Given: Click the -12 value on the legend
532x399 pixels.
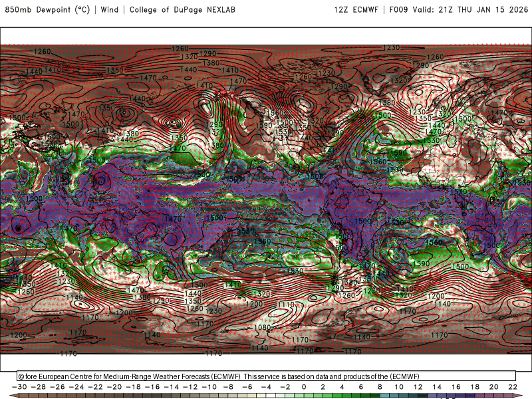Looking at the screenshot, I should tap(190, 387).
